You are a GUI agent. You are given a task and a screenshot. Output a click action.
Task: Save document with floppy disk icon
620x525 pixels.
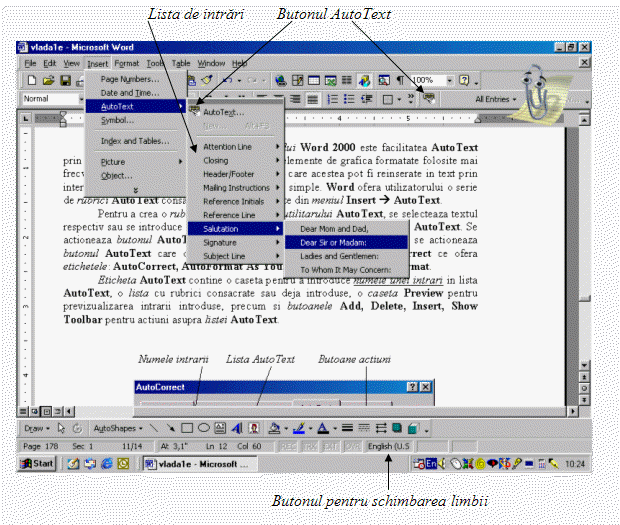click(65, 81)
